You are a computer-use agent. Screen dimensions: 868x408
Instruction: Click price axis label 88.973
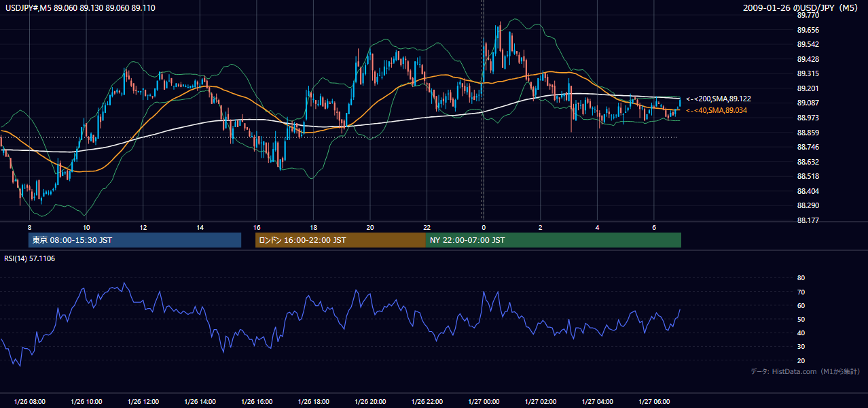click(808, 118)
